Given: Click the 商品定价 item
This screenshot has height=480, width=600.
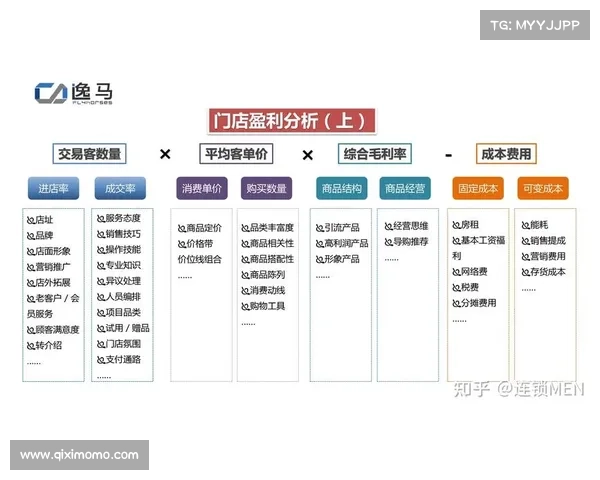Looking at the screenshot, I should (x=199, y=228).
